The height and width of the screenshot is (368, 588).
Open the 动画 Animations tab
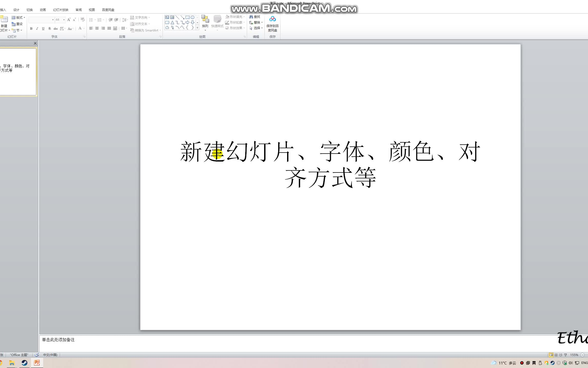point(43,10)
